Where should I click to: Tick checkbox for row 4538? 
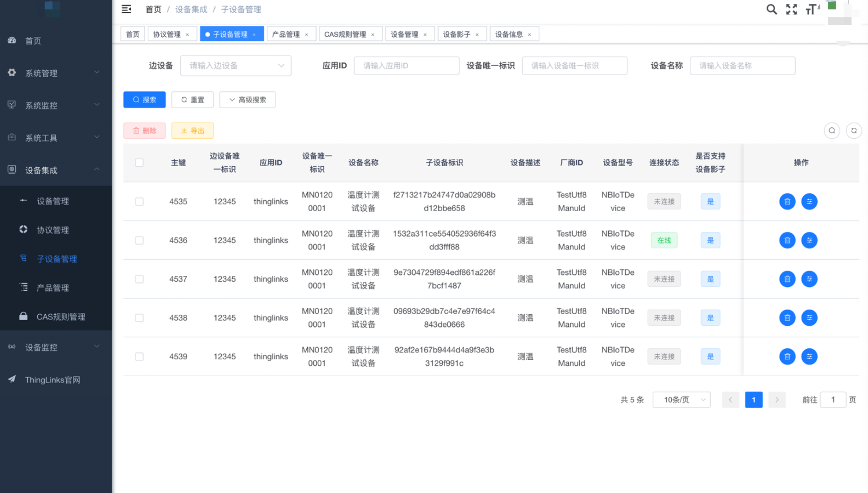click(x=139, y=318)
